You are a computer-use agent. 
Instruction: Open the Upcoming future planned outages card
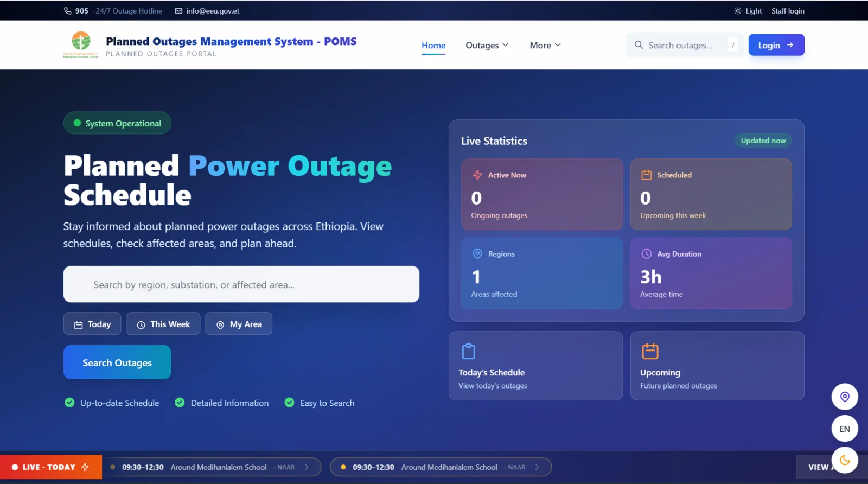tap(717, 366)
